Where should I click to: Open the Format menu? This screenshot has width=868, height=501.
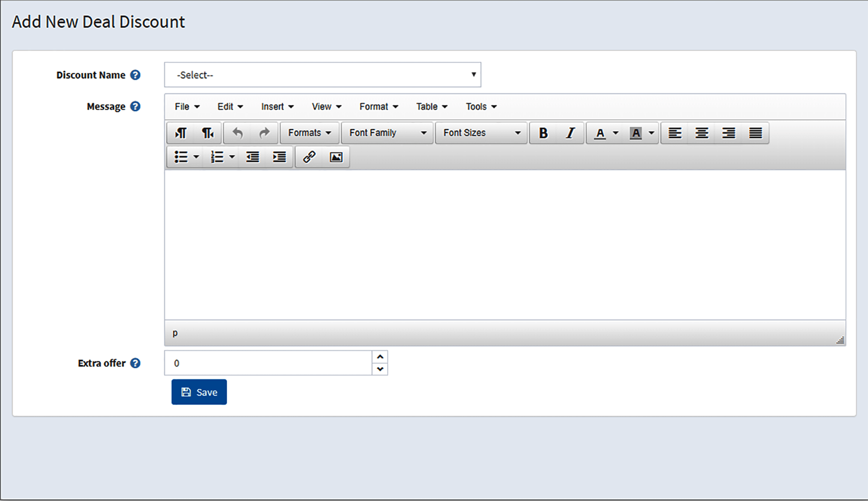[x=379, y=107]
